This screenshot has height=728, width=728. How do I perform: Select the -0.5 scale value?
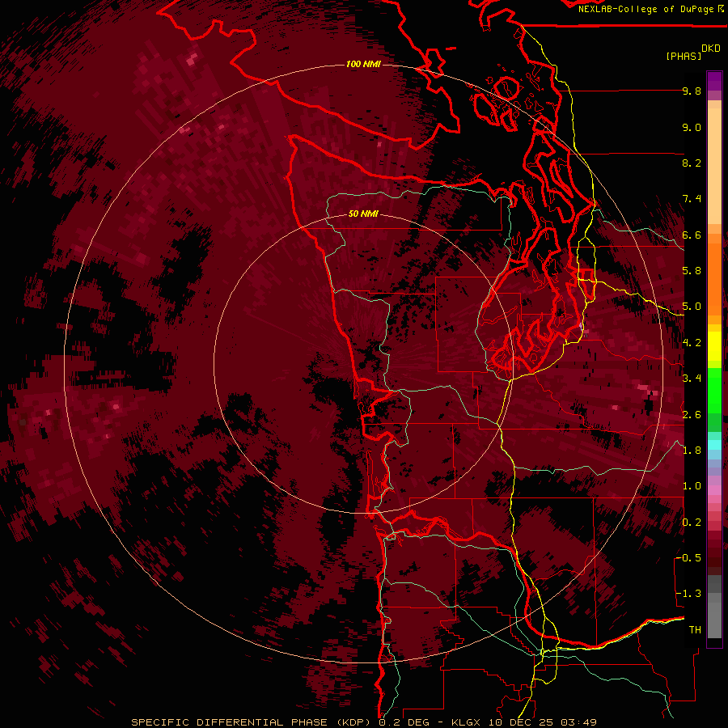tap(688, 558)
